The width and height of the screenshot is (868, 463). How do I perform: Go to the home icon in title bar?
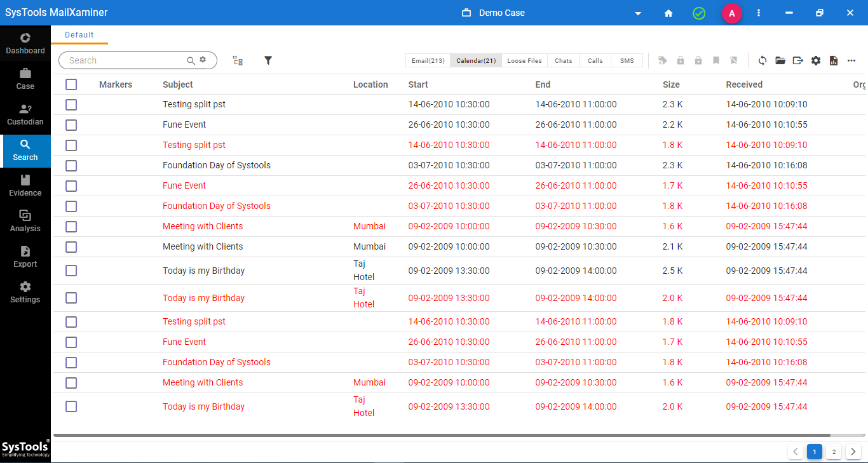pos(668,13)
